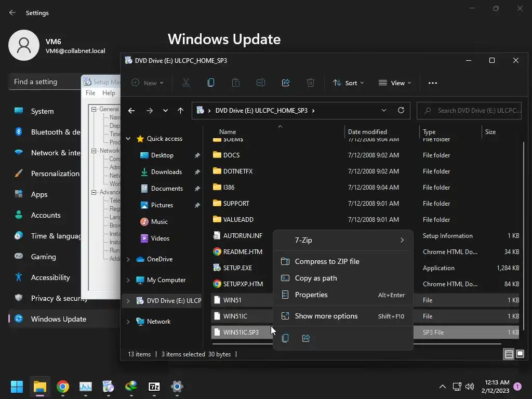The height and width of the screenshot is (399, 532).
Task: Choose Compress to ZIP file
Action: (343, 261)
